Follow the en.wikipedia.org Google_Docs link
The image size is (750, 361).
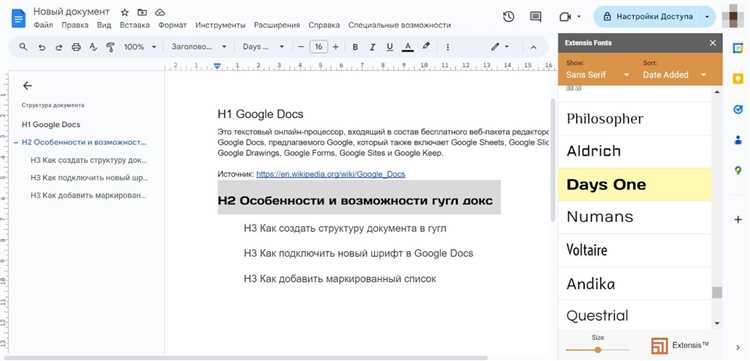(331, 174)
